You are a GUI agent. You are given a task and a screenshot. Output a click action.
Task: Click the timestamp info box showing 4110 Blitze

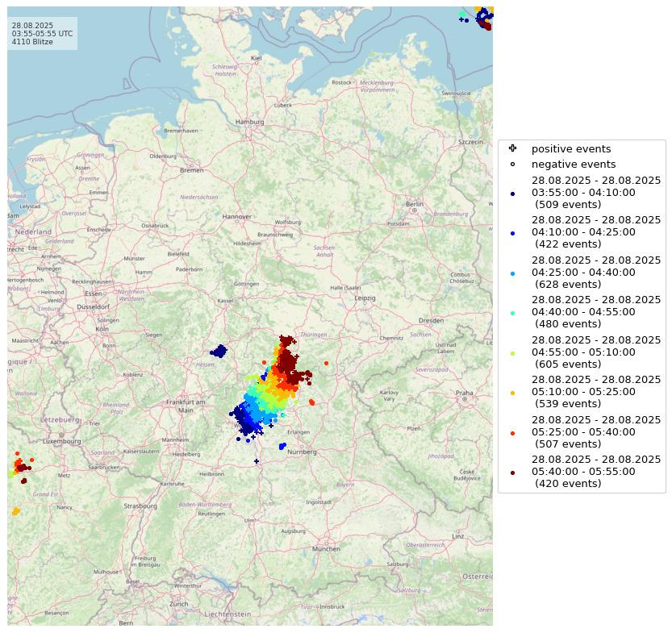[x=42, y=34]
